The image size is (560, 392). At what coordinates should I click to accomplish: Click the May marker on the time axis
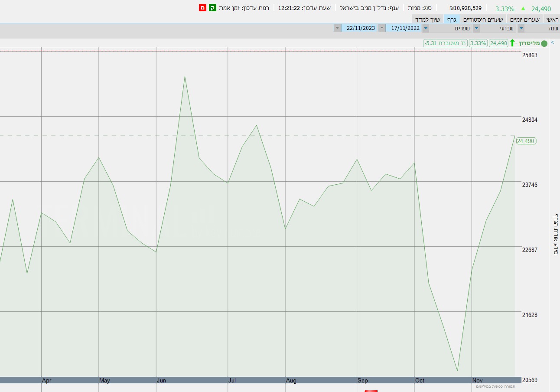click(x=104, y=380)
